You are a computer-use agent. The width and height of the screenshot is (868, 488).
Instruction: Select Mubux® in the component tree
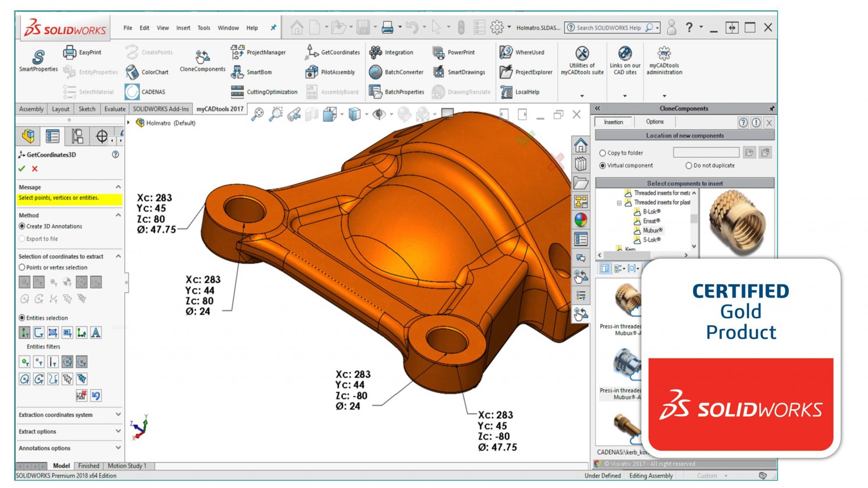click(652, 230)
